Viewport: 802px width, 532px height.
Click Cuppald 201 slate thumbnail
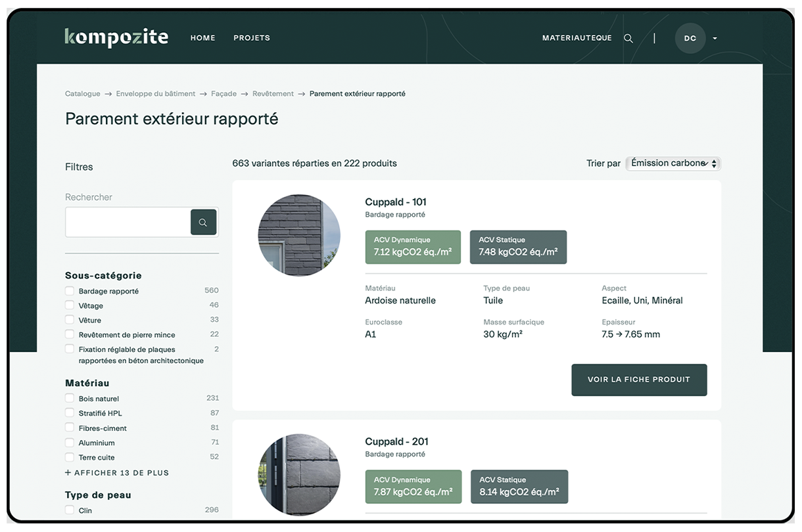(x=299, y=474)
